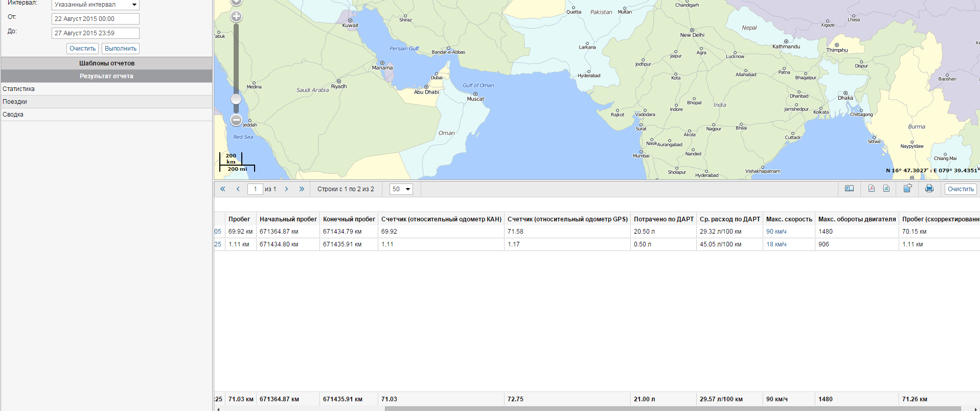Image resolution: width=980 pixels, height=411 pixels.
Task: Click the document with arrow icon
Action: click(x=907, y=189)
